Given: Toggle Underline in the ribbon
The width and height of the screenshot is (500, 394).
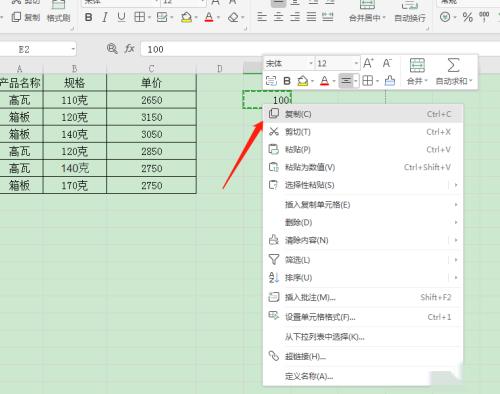Looking at the screenshot, I should coord(121,17).
